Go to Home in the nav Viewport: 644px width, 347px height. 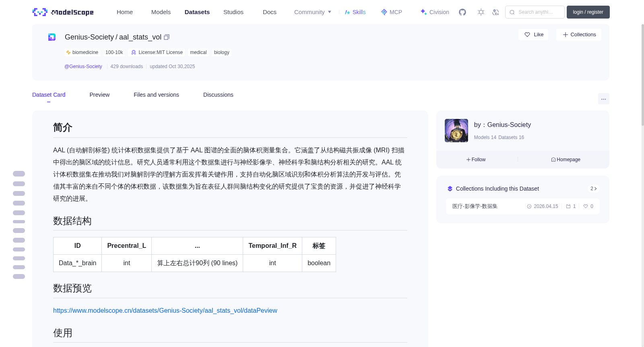[x=125, y=12]
